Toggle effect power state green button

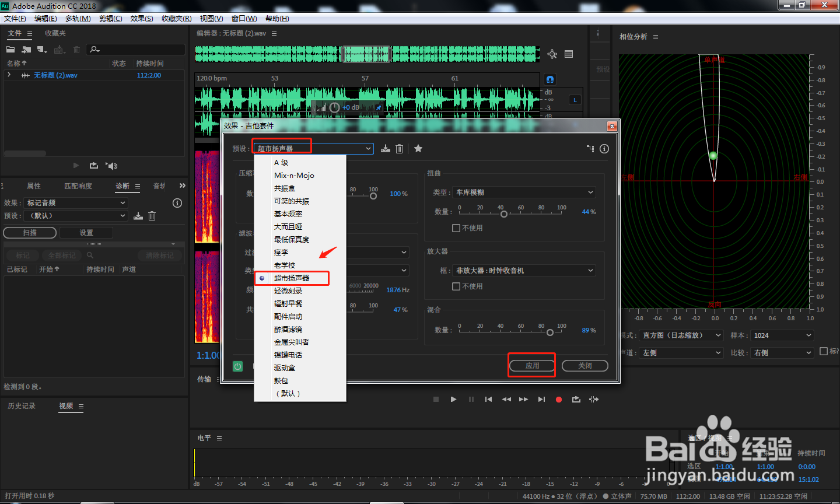click(x=237, y=366)
